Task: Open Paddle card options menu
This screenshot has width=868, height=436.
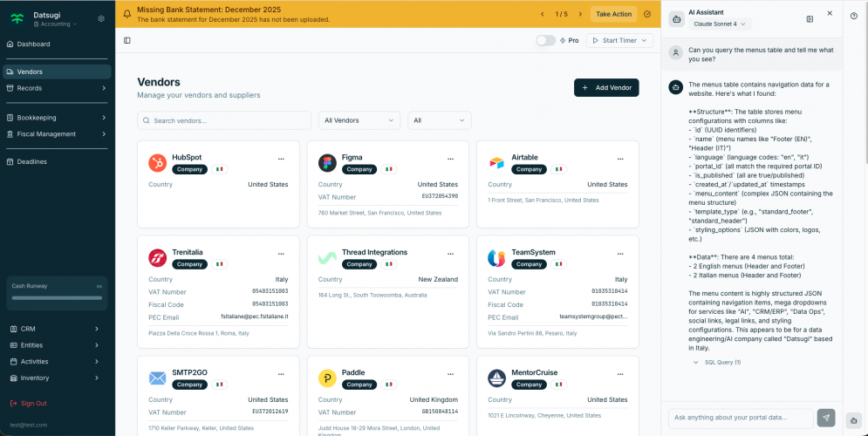Action: [451, 374]
